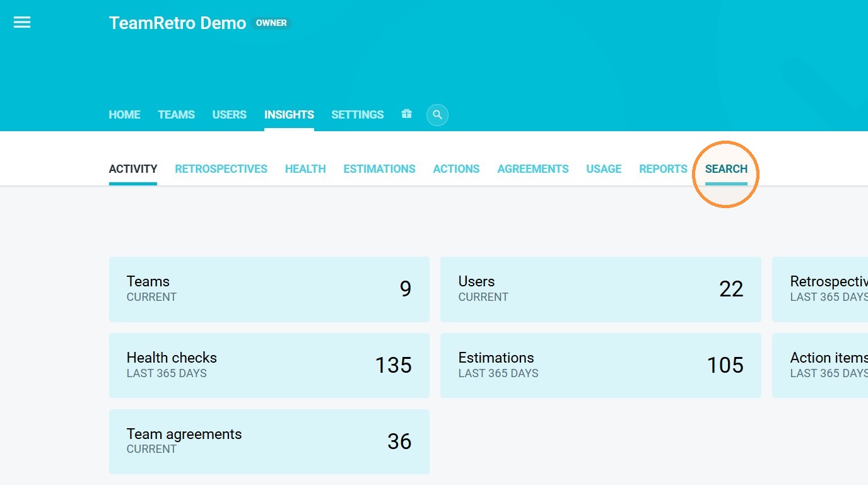Open the Action items stat card
The width and height of the screenshot is (868, 485).
pos(820,366)
